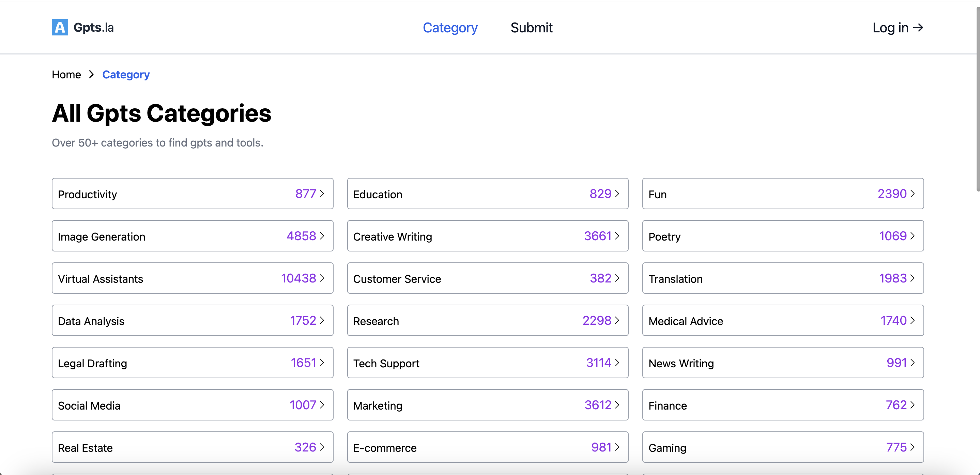Go to Home via breadcrumb link
The width and height of the screenshot is (980, 475).
66,75
